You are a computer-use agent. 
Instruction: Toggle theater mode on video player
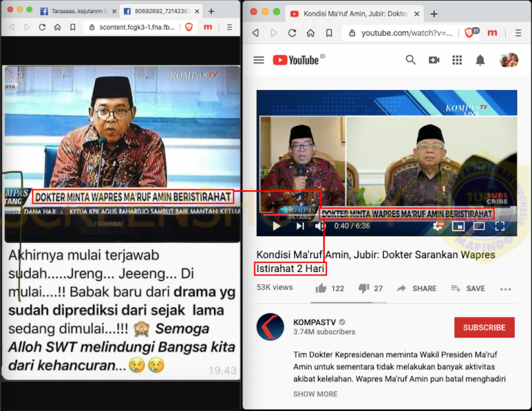[x=479, y=226]
